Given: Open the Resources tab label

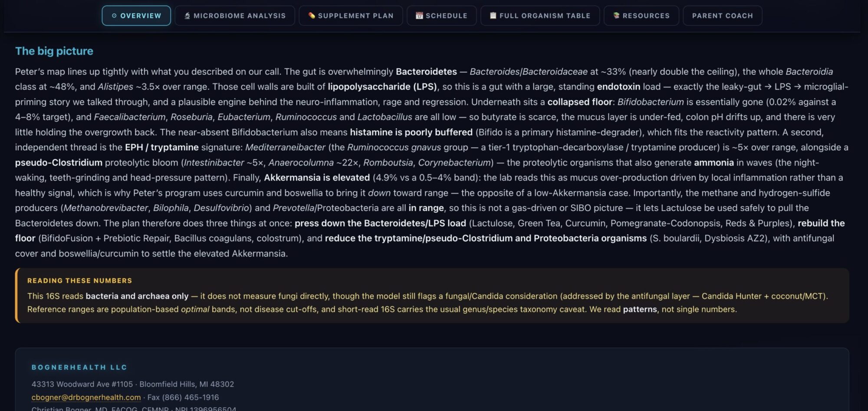Looking at the screenshot, I should tap(646, 16).
